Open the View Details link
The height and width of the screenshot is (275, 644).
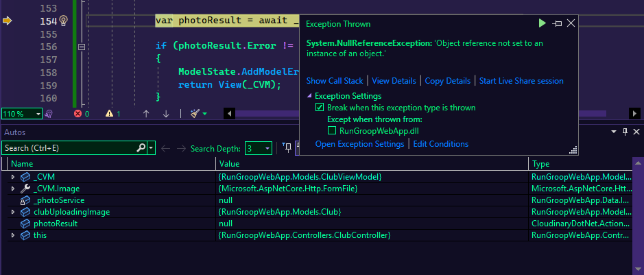[x=394, y=81]
